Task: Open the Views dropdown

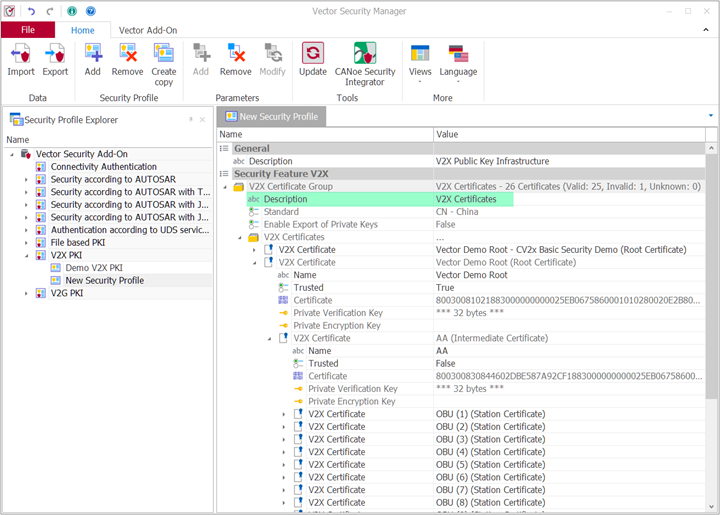Action: coord(420,63)
